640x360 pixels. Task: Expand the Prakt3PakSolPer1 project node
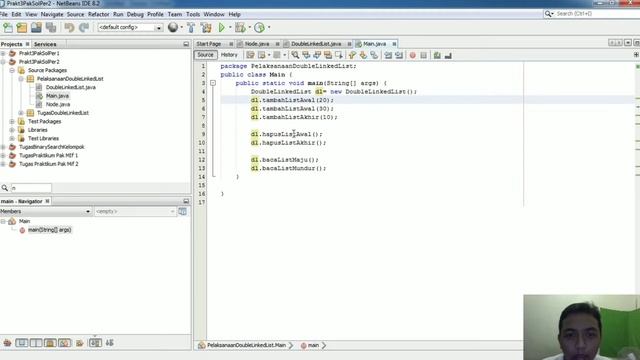3,53
